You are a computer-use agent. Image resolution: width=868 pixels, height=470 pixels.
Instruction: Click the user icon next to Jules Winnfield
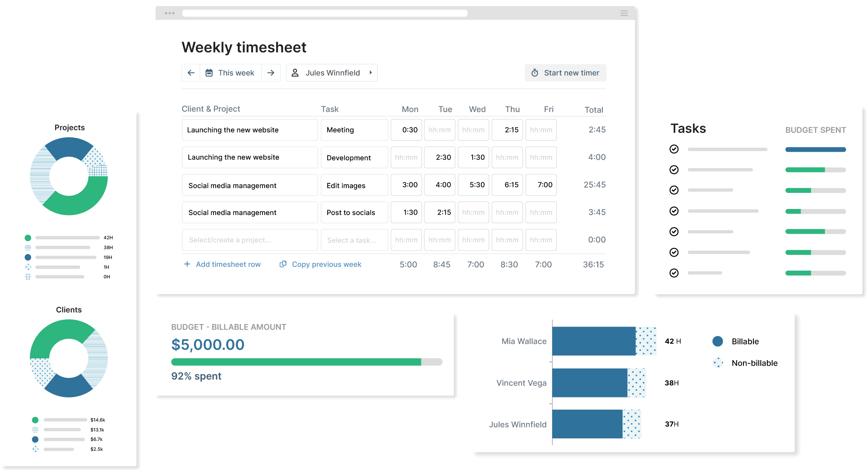295,73
